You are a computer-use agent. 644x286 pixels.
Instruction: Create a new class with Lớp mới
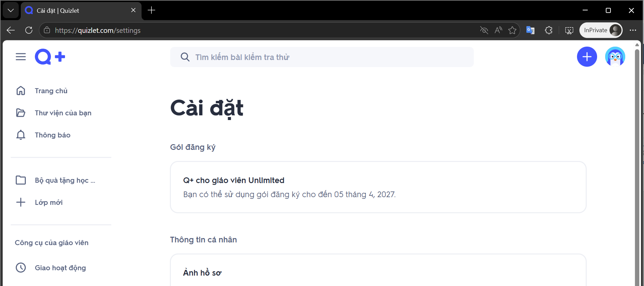(x=49, y=202)
